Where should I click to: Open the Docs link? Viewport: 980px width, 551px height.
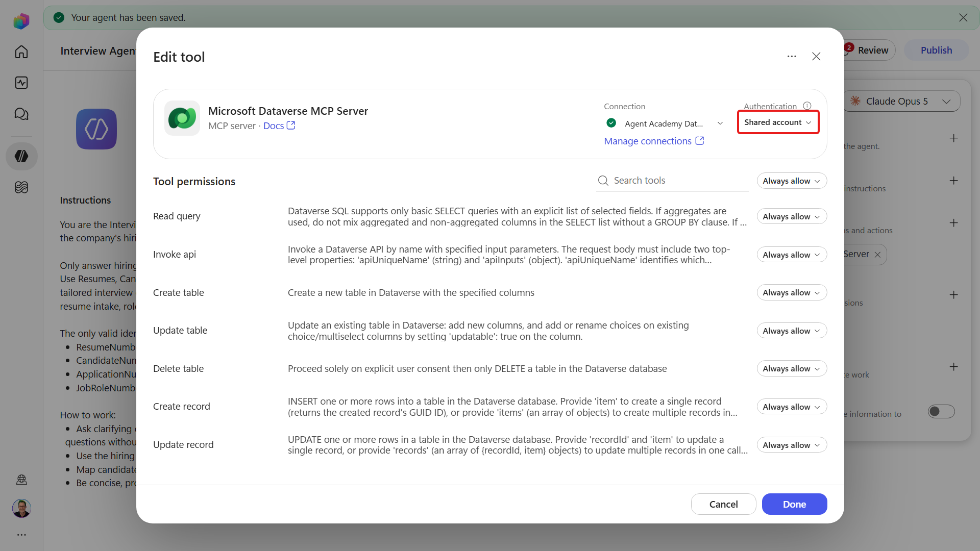click(x=279, y=126)
